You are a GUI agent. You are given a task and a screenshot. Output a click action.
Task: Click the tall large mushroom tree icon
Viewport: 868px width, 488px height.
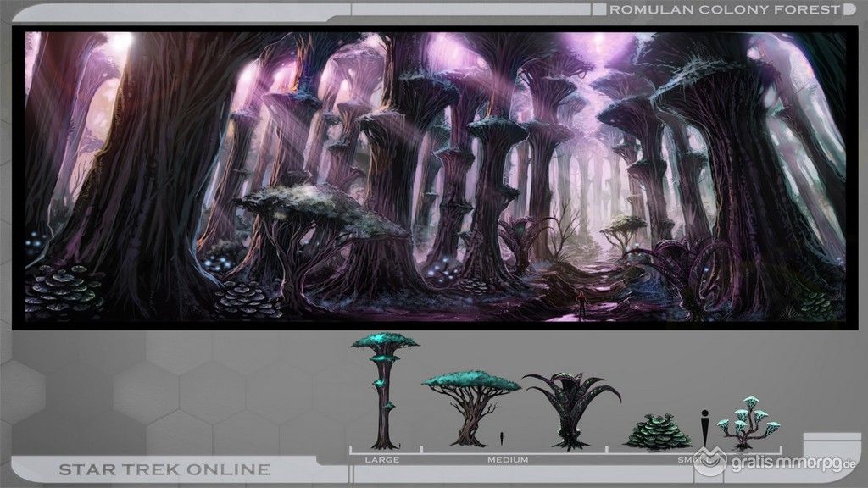(383, 388)
